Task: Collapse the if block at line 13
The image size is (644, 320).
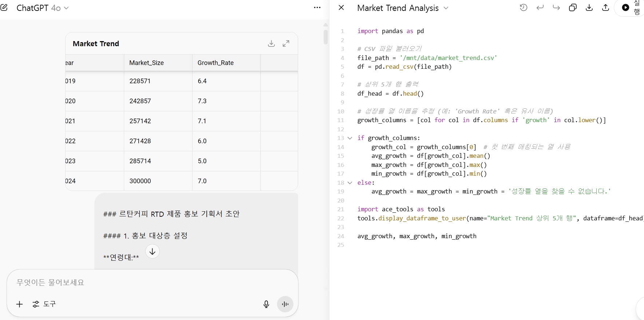Action: point(350,138)
